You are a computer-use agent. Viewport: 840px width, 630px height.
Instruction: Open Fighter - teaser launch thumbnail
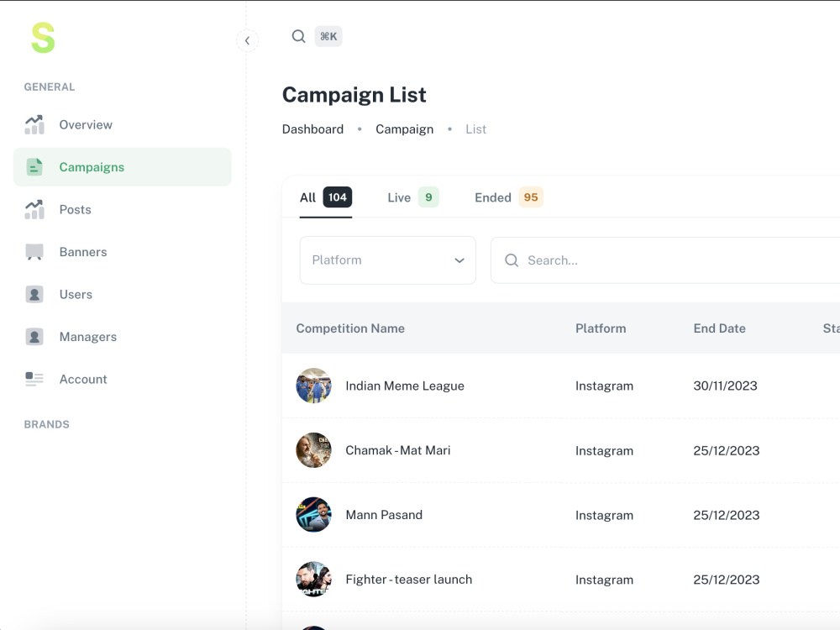(x=314, y=579)
